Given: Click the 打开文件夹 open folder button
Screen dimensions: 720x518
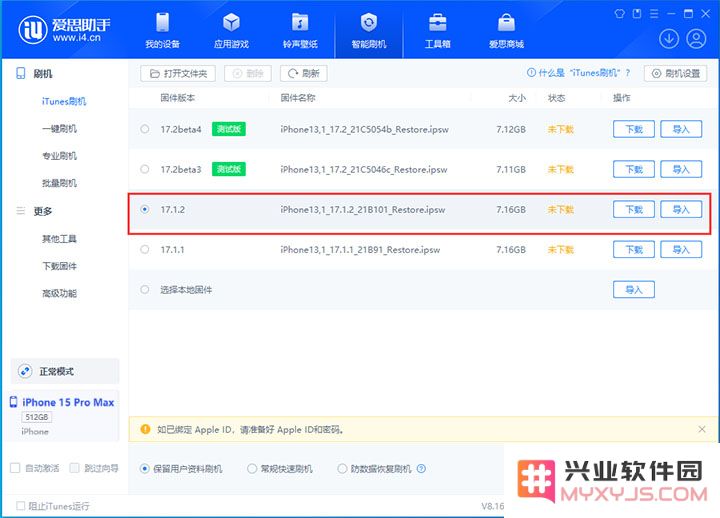Looking at the screenshot, I should click(x=178, y=73).
